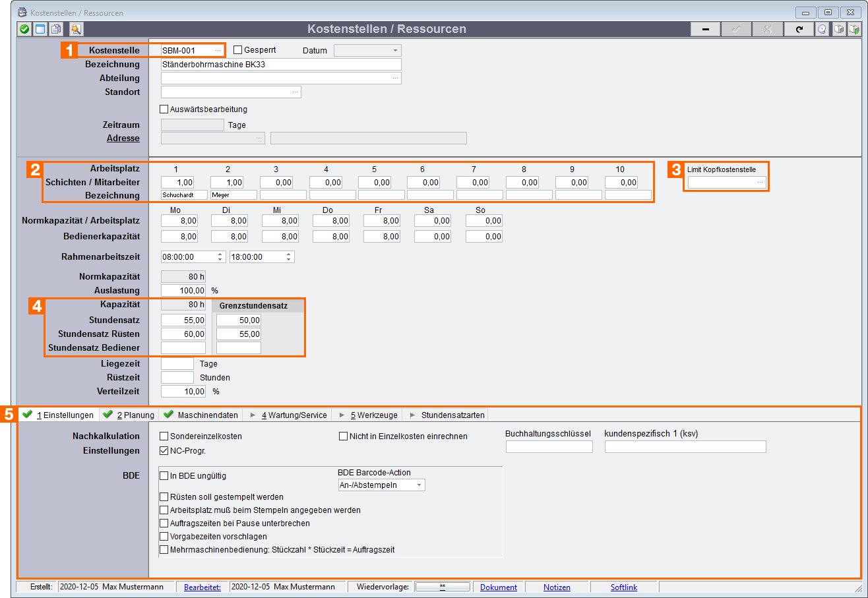
Task: Tick Auftragszeiten bei Pause unterbrechen
Action: 164,523
